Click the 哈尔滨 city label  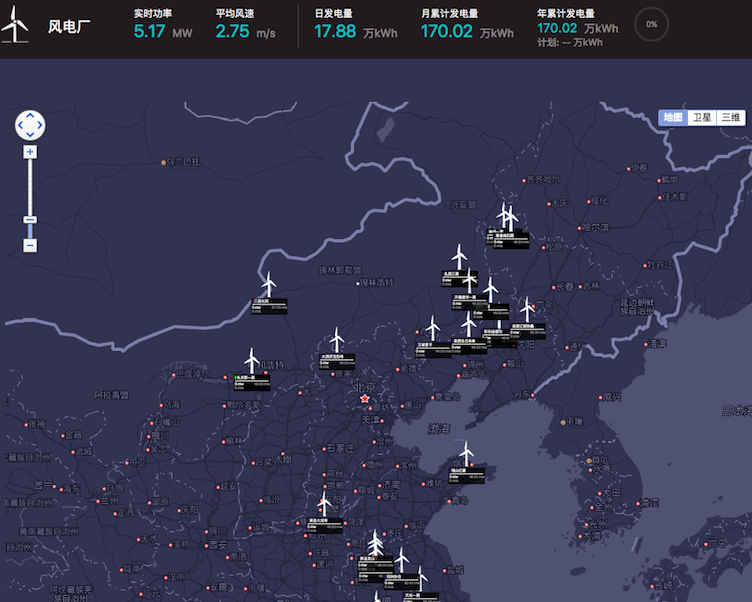click(x=596, y=227)
